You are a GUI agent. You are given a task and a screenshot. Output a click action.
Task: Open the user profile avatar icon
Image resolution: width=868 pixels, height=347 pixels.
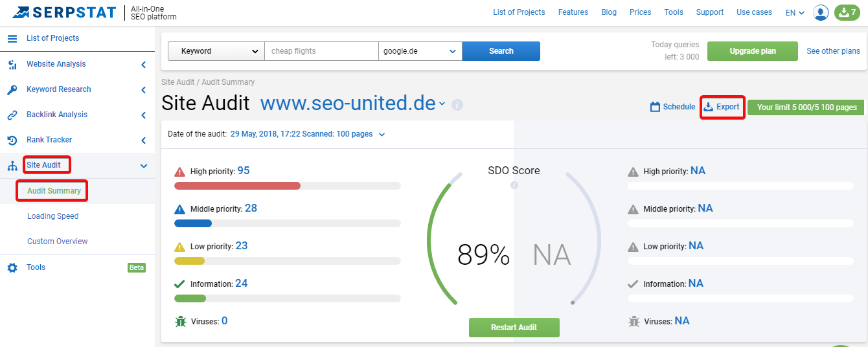coord(821,12)
